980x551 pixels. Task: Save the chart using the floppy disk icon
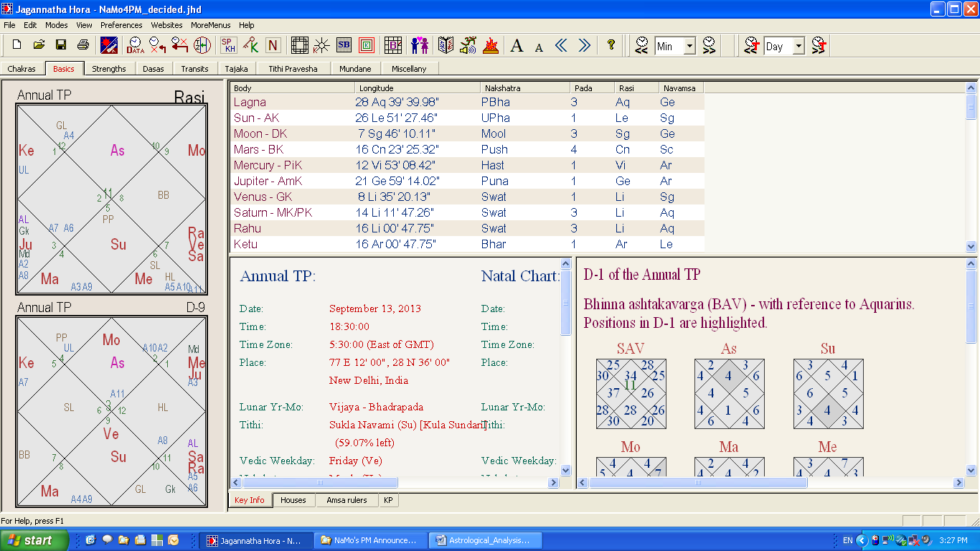[61, 45]
